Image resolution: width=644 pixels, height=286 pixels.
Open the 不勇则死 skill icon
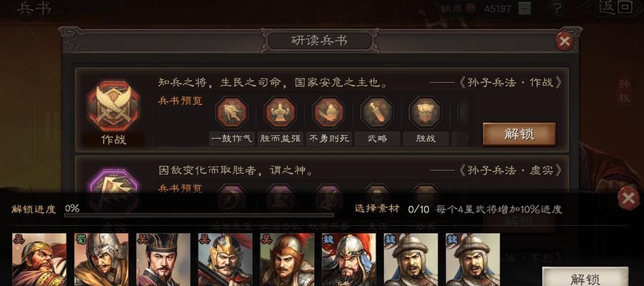(328, 112)
